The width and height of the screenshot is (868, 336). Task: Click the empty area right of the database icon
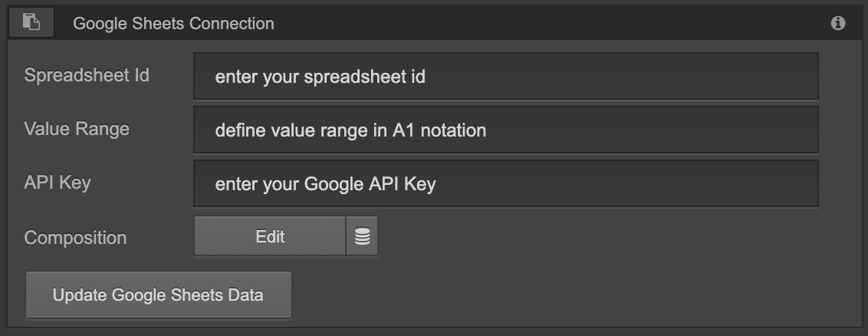[598, 237]
